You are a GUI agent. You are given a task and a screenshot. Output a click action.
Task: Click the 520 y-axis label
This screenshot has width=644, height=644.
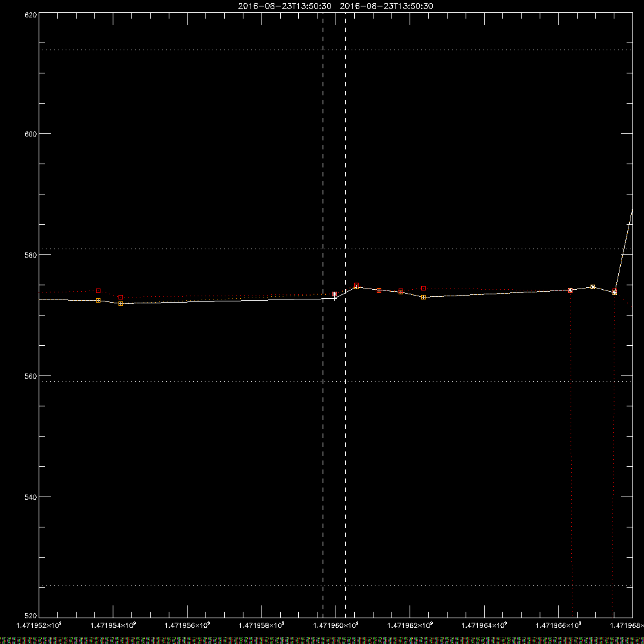tap(31, 616)
